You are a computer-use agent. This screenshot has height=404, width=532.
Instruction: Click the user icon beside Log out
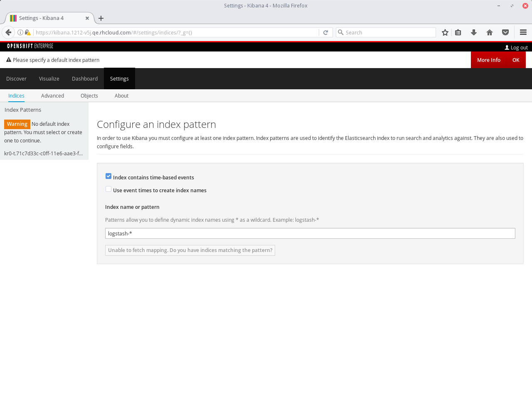(507, 47)
